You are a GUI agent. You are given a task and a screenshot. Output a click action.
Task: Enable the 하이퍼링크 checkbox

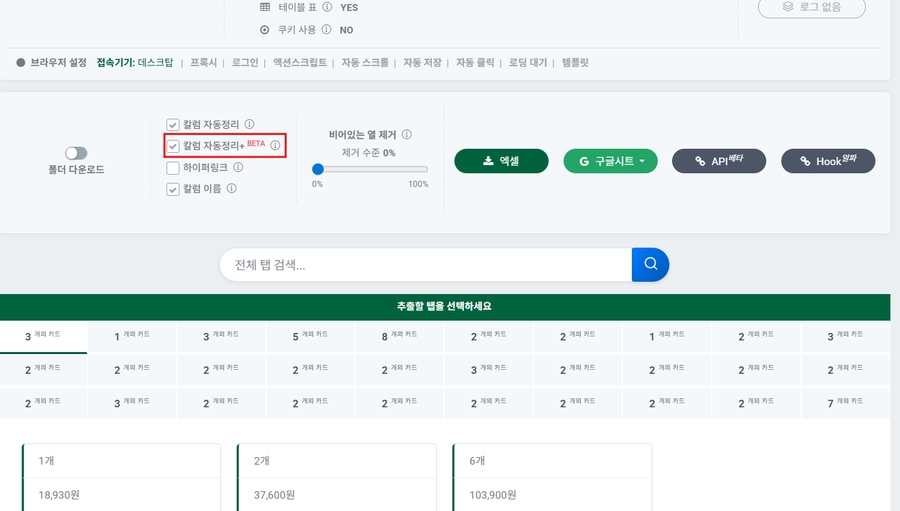pos(173,167)
